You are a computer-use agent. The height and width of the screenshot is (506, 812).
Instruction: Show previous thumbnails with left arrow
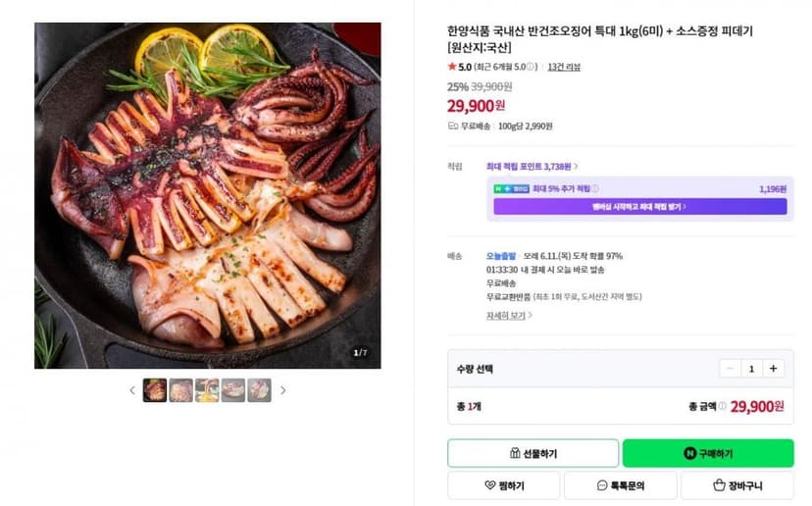132,390
